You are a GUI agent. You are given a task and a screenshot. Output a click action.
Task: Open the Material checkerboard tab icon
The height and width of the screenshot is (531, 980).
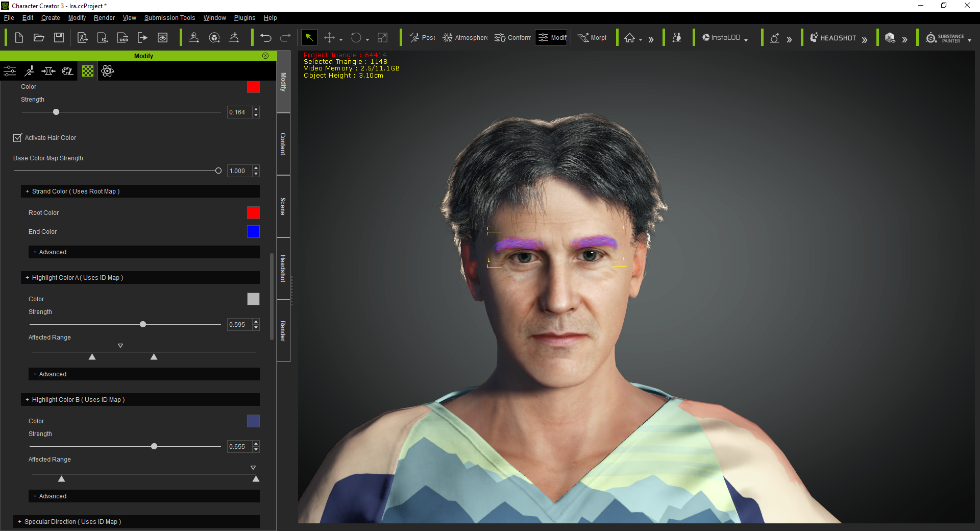[88, 71]
